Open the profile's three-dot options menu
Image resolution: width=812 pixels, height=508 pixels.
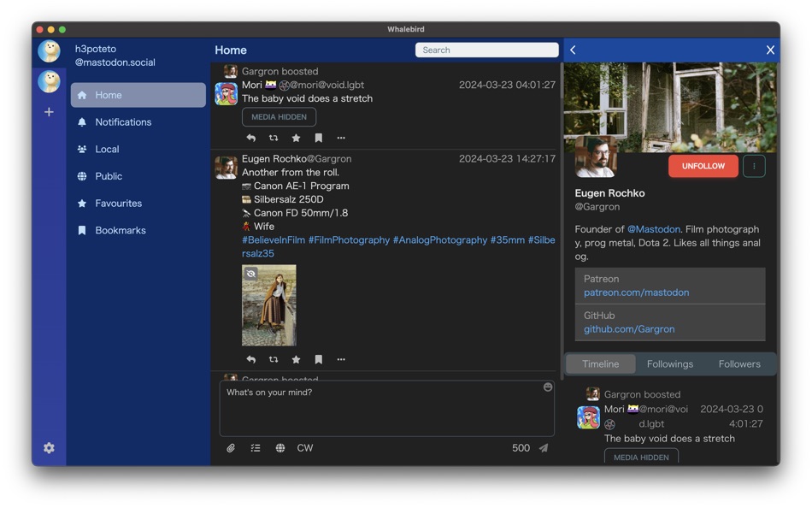click(x=754, y=167)
